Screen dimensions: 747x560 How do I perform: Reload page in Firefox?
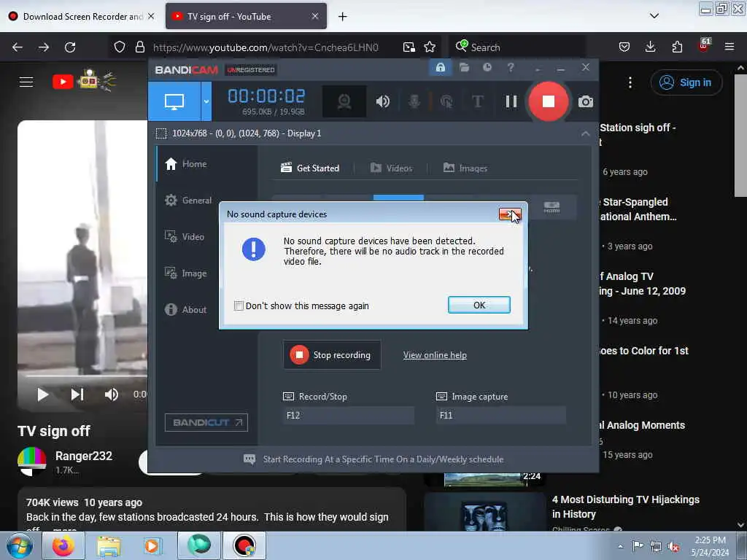[70, 47]
